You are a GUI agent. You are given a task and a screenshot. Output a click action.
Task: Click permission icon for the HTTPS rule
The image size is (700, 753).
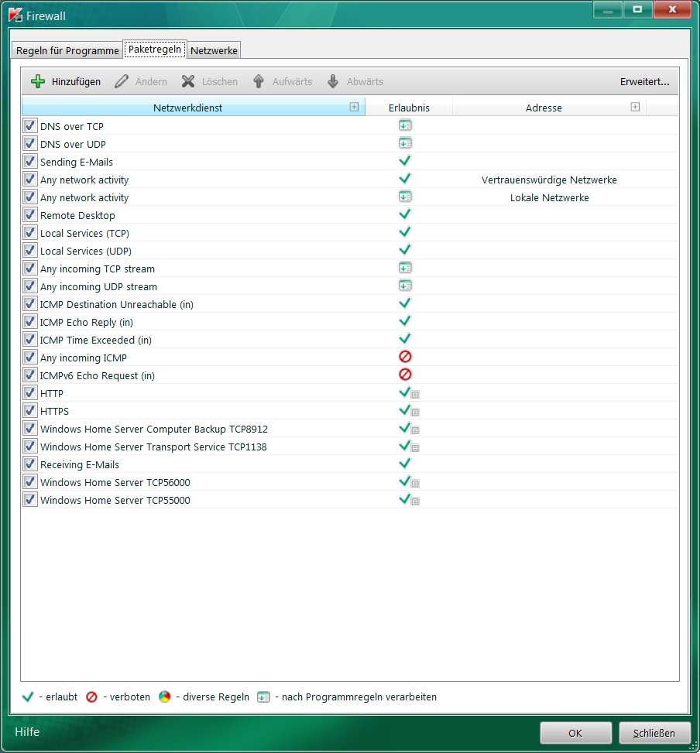pos(409,411)
